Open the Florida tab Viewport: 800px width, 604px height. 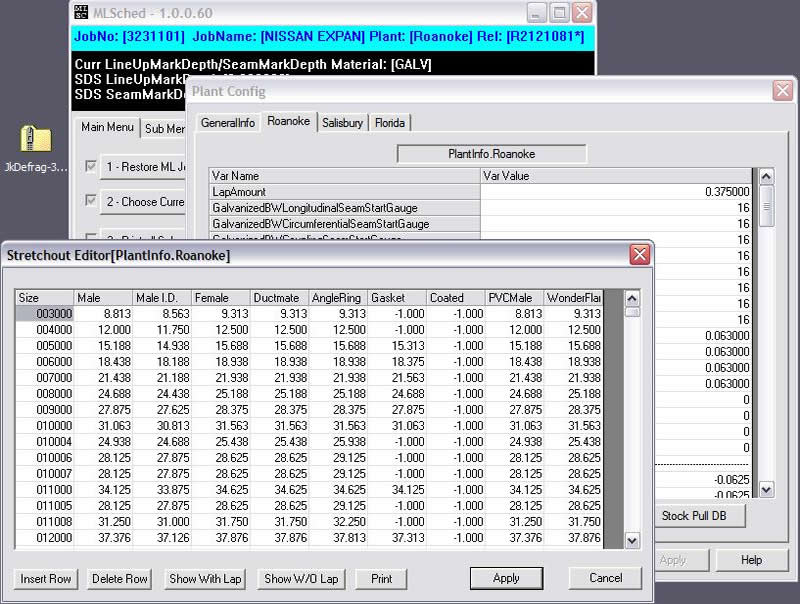(390, 123)
